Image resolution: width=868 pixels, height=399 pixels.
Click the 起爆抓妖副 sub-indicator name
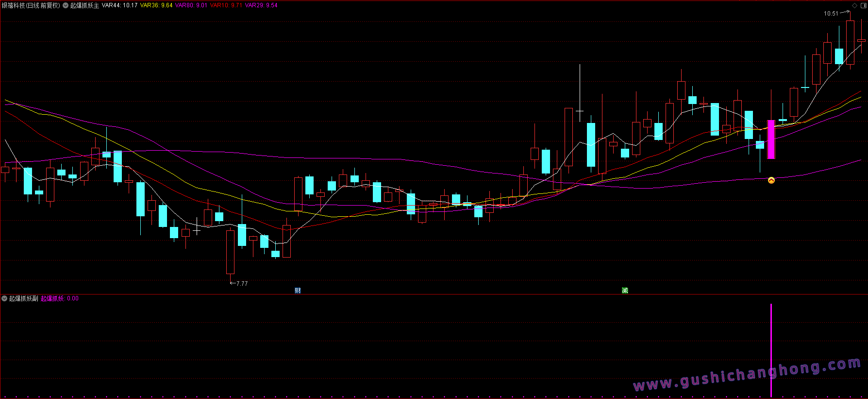23,298
